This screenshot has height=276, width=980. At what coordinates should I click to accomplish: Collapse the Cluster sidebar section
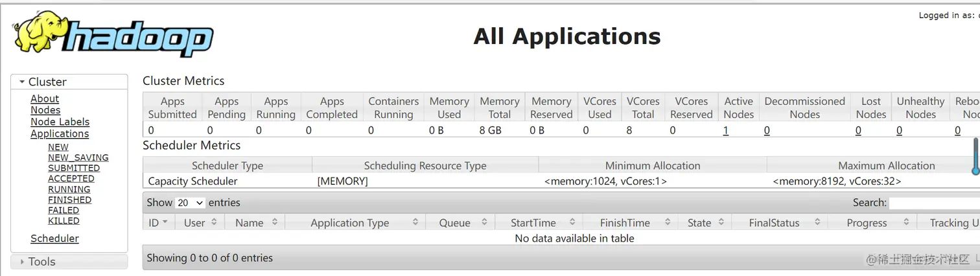pyautogui.click(x=22, y=82)
